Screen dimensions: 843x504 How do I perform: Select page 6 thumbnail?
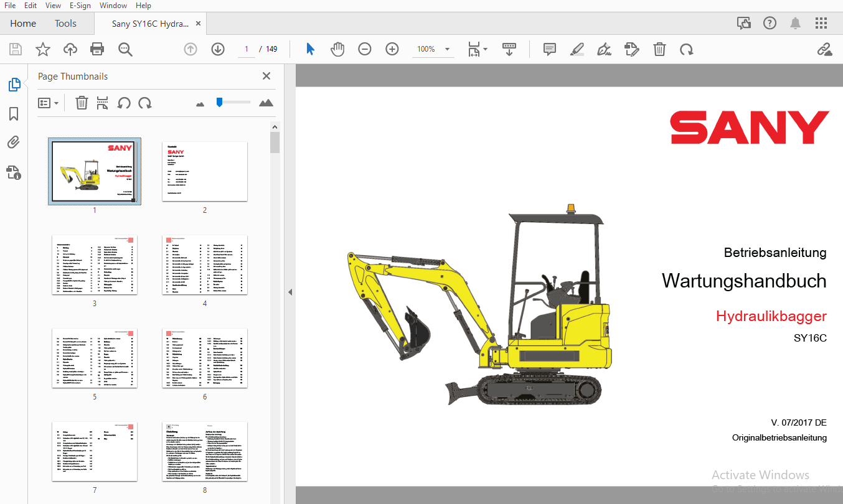click(205, 358)
